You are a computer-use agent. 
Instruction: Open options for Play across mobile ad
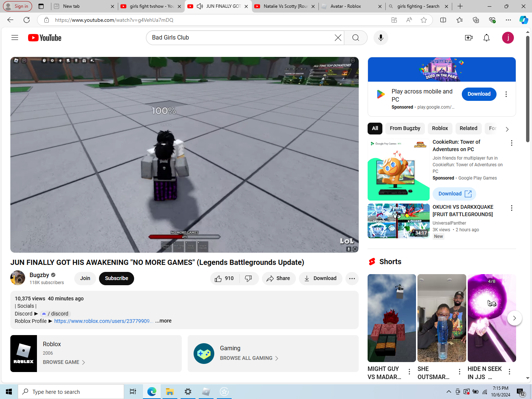point(506,94)
